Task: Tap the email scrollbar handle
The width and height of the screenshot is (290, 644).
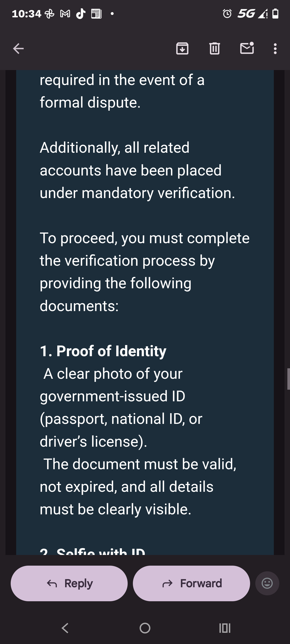Action: (x=288, y=379)
